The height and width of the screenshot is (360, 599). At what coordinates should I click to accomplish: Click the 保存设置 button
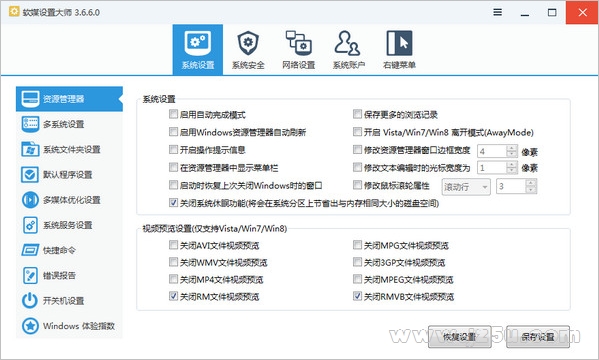point(538,337)
